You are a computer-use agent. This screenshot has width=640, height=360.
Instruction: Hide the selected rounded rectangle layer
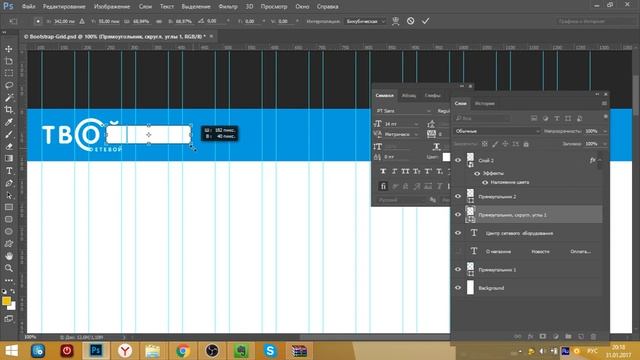(458, 215)
